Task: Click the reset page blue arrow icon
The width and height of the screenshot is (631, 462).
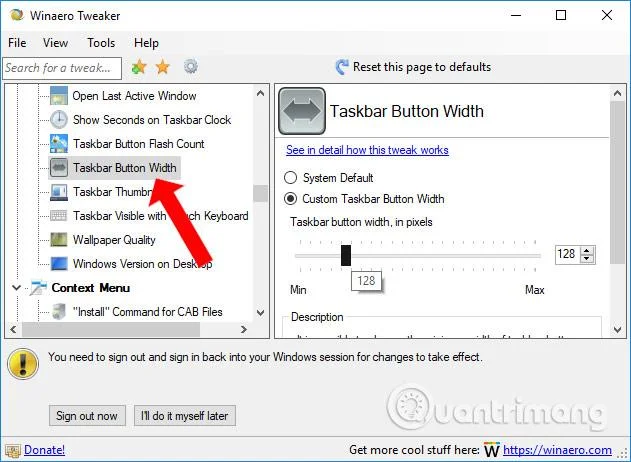Action: tap(342, 67)
